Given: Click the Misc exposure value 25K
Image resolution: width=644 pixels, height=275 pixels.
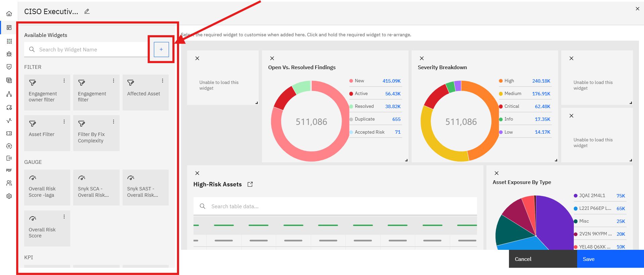Looking at the screenshot, I should click(x=621, y=221).
